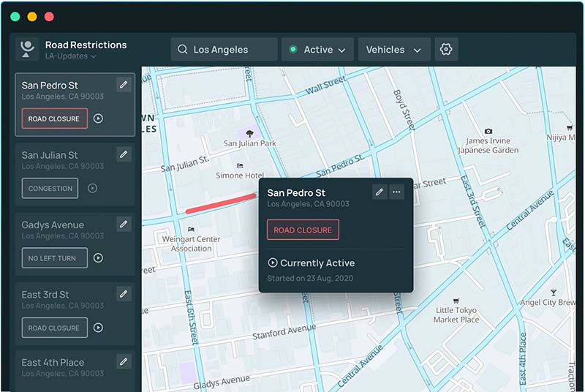Toggle play icon on East 3rd St card
Viewport: 585px width, 392px height.
(98, 328)
